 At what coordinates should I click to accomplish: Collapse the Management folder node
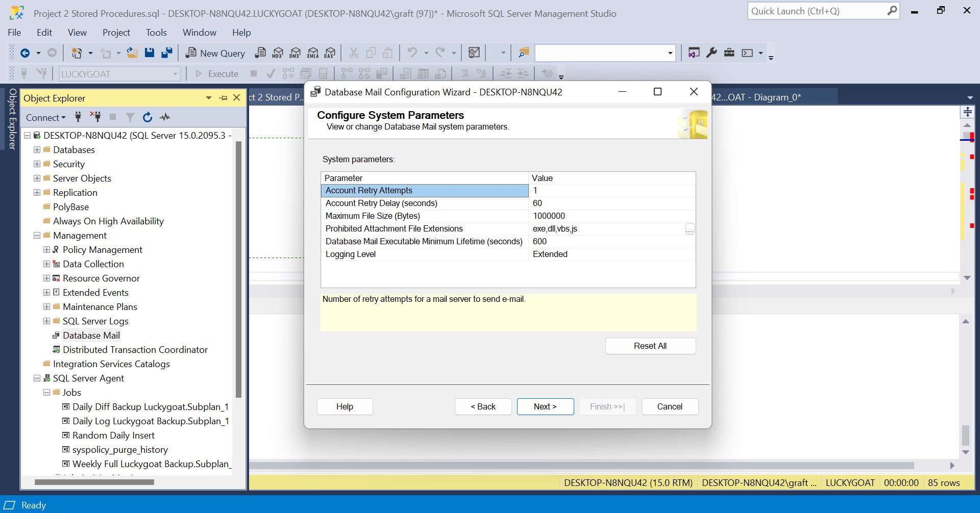point(37,236)
